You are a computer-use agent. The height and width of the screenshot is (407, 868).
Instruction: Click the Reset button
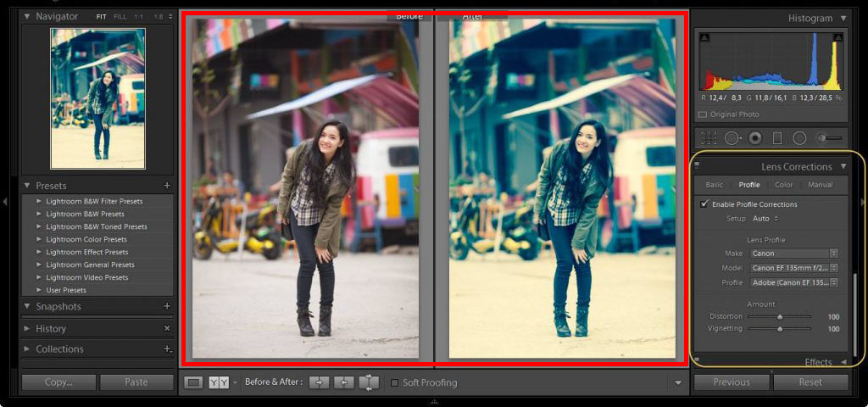pyautogui.click(x=811, y=382)
